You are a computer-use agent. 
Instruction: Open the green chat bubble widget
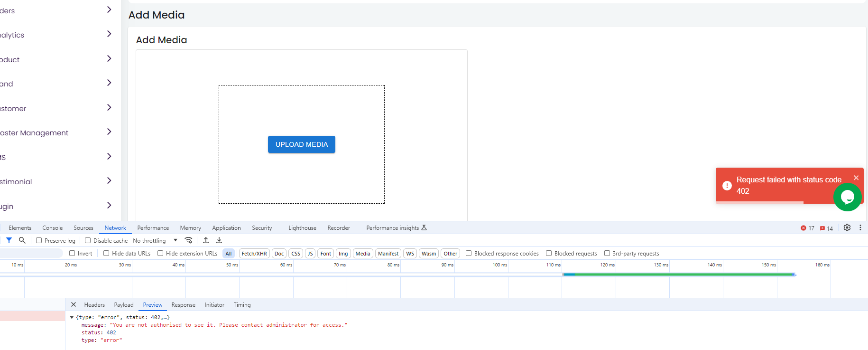(x=848, y=197)
